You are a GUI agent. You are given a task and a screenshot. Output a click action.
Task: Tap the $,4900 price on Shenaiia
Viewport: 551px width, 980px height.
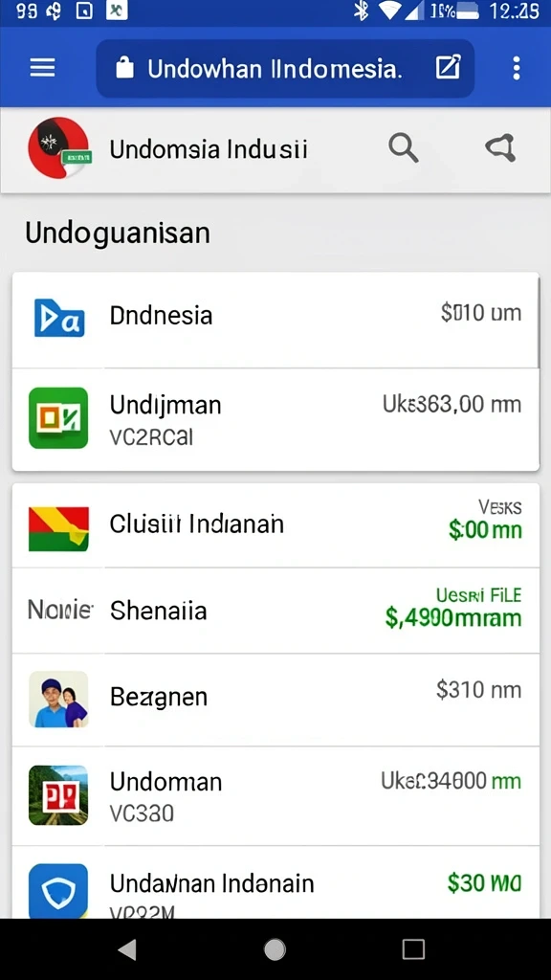452,618
